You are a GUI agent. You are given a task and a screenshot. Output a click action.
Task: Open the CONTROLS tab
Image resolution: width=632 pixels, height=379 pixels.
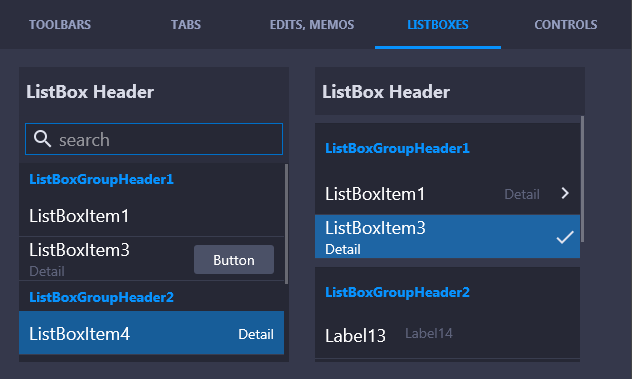click(x=566, y=25)
